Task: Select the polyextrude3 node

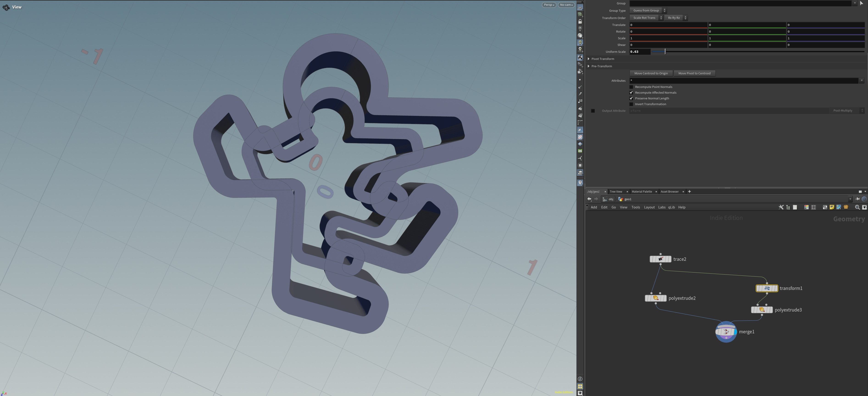Action: point(762,310)
